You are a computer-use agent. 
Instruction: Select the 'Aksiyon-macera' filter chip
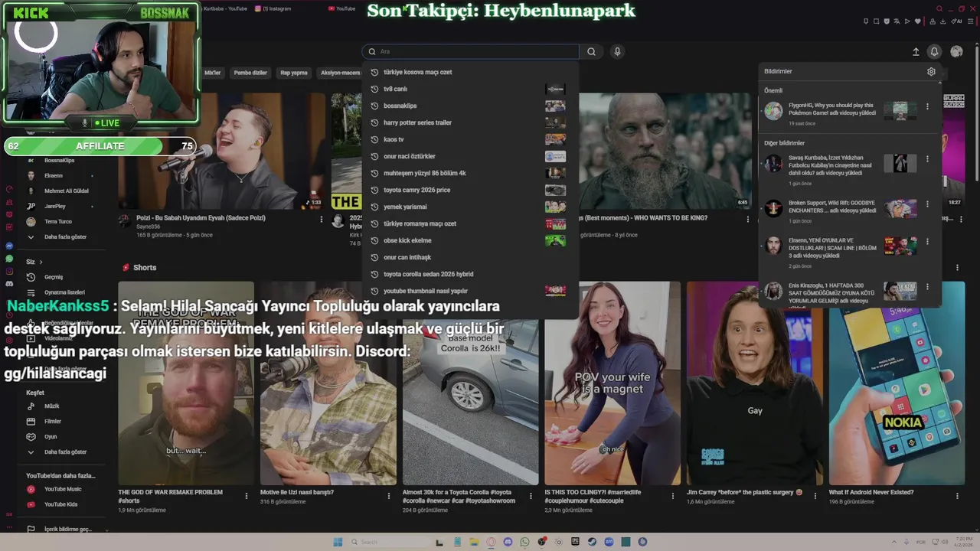[341, 73]
